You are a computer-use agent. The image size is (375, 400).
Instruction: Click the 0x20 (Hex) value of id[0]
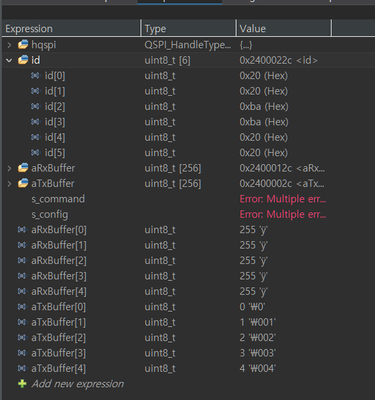264,76
